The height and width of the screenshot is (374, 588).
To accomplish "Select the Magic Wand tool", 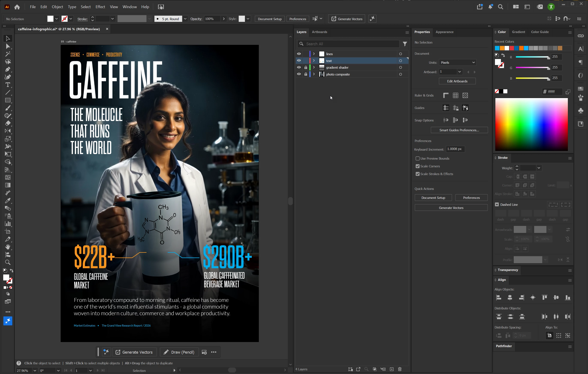I will point(8,54).
